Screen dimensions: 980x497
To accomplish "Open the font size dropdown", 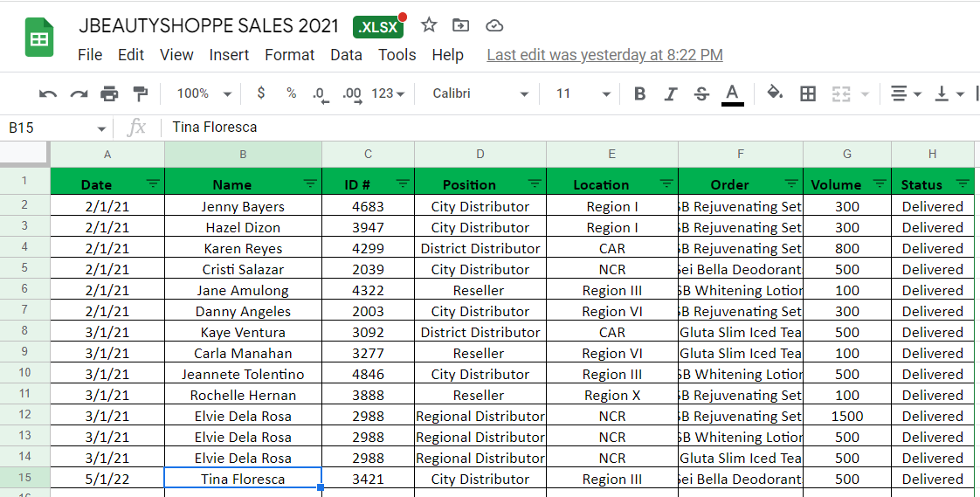I will (583, 94).
